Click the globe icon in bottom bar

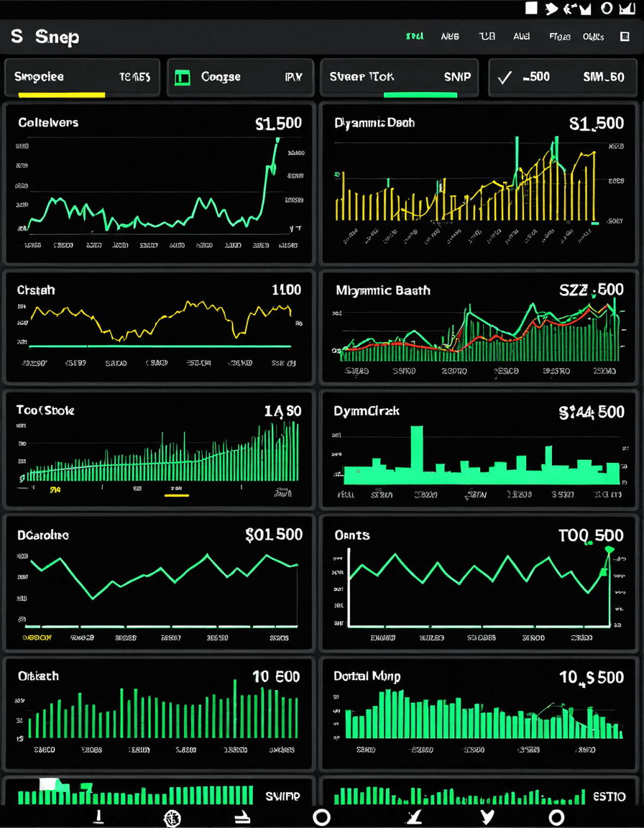(x=172, y=818)
